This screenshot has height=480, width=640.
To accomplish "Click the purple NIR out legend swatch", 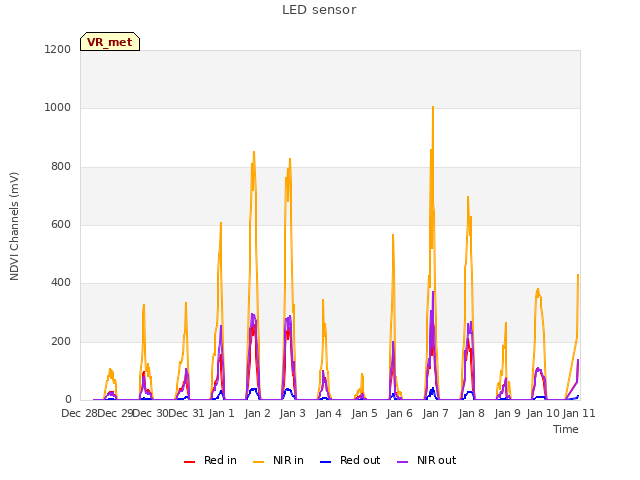I will (x=402, y=462).
